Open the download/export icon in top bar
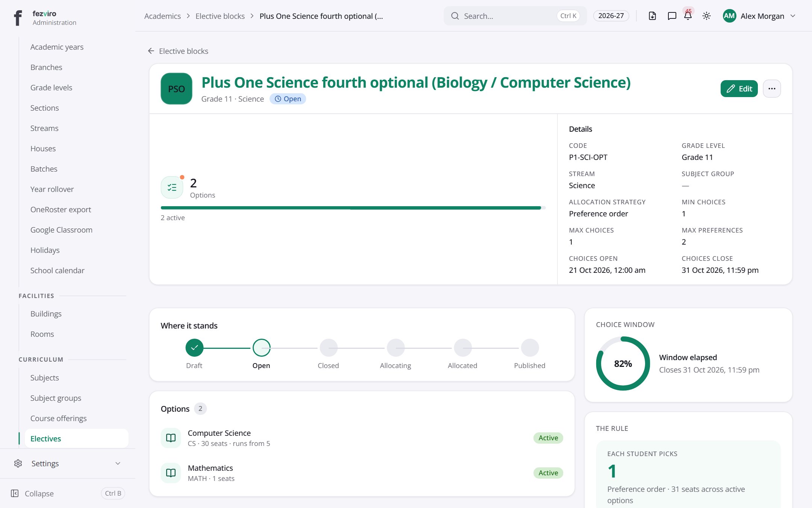Screen dimensions: 812x508 point(652,16)
